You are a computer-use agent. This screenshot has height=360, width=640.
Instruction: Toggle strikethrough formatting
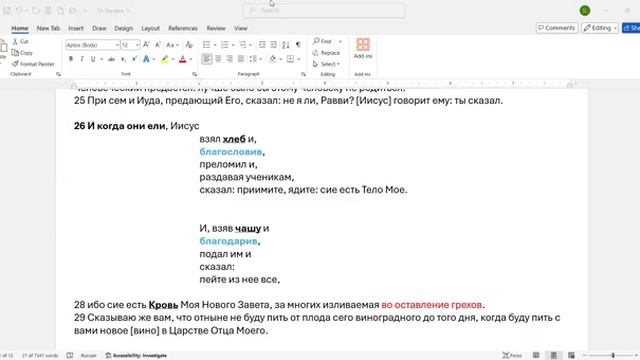tap(111, 59)
